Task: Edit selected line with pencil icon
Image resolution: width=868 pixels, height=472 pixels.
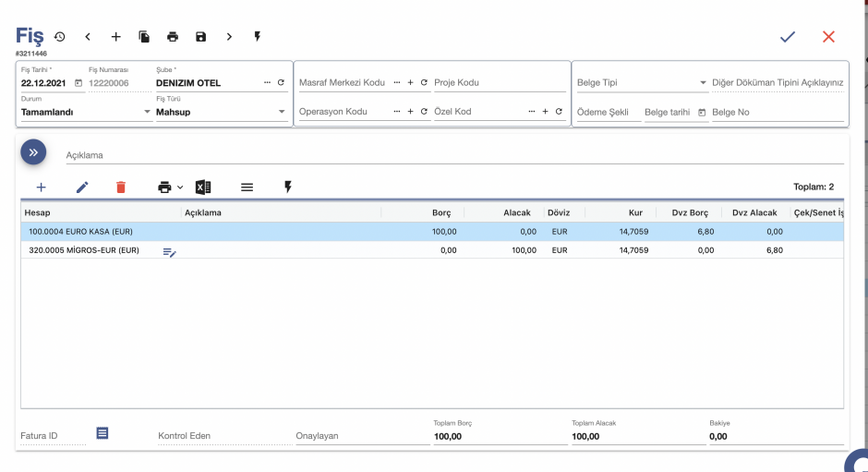Action: (82, 188)
